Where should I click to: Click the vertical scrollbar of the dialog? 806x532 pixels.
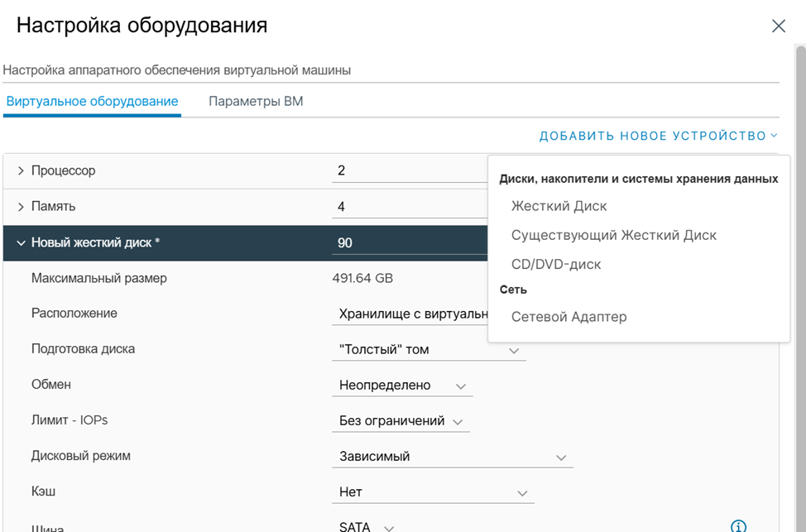tap(800, 288)
